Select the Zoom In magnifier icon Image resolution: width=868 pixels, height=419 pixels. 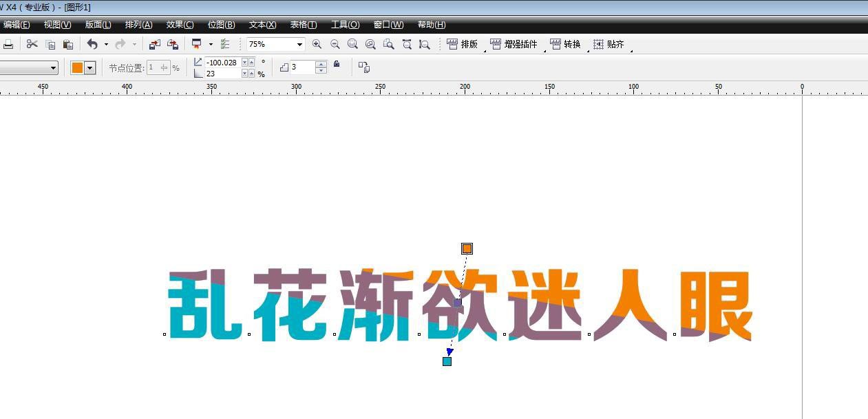317,43
